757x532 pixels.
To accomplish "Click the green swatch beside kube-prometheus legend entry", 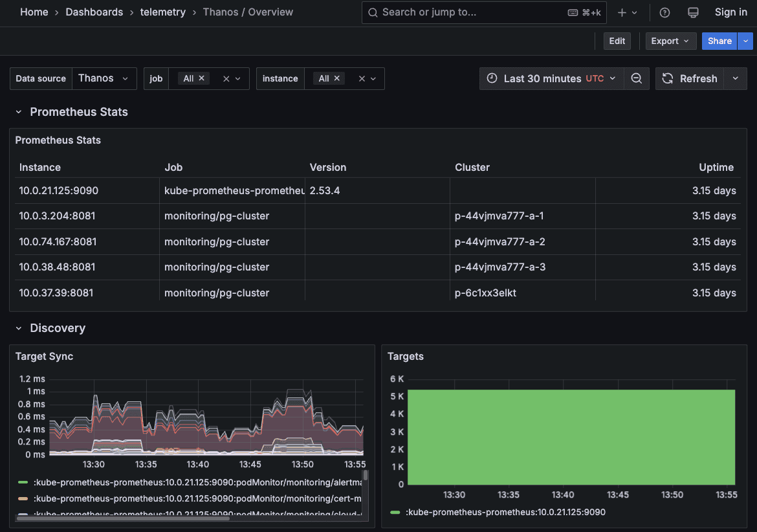I will coord(394,511).
